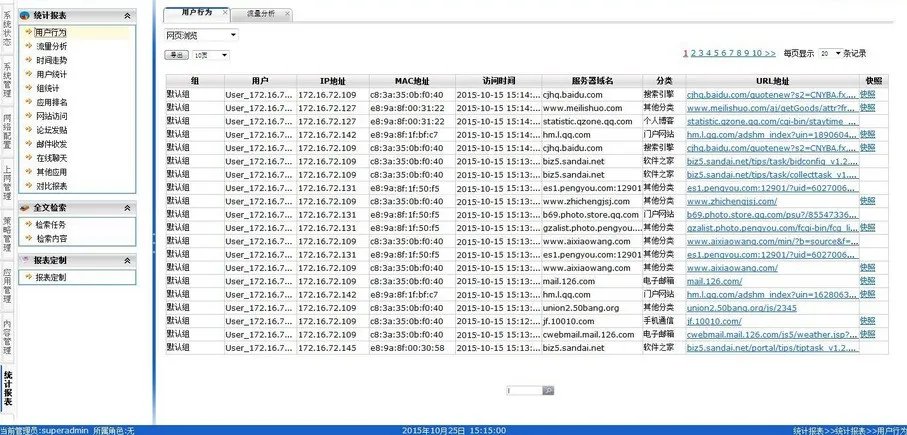
Task: Click the 报表定制 panel header icon
Action: click(x=25, y=260)
